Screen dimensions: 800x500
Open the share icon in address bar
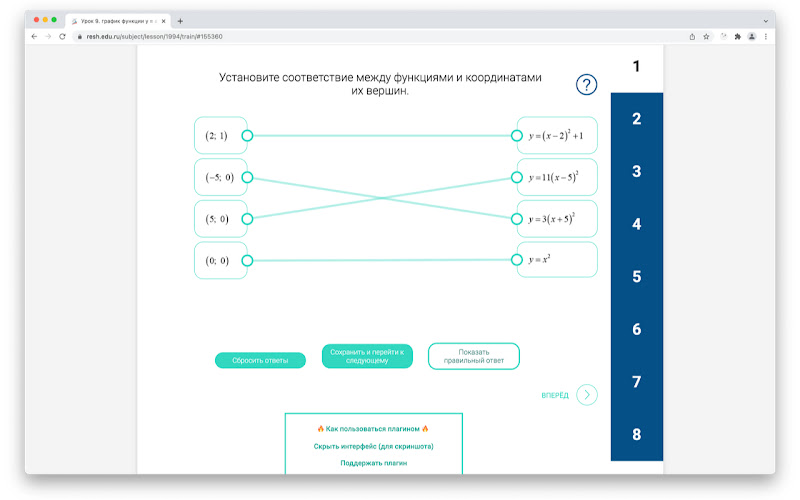(x=692, y=37)
